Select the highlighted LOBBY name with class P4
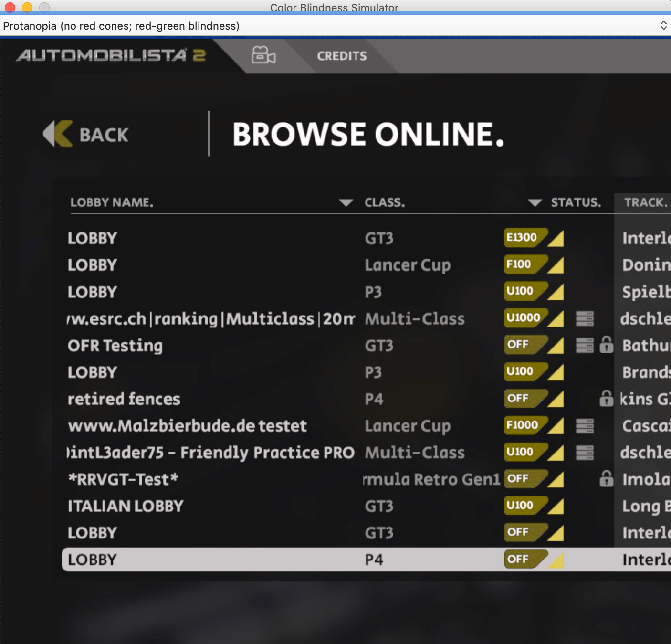Screen dimensions: 671x644 point(92,560)
